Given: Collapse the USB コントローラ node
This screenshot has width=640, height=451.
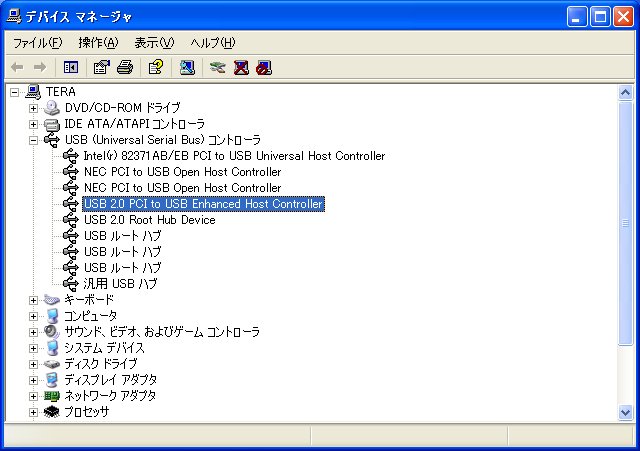Looking at the screenshot, I should coord(33,140).
